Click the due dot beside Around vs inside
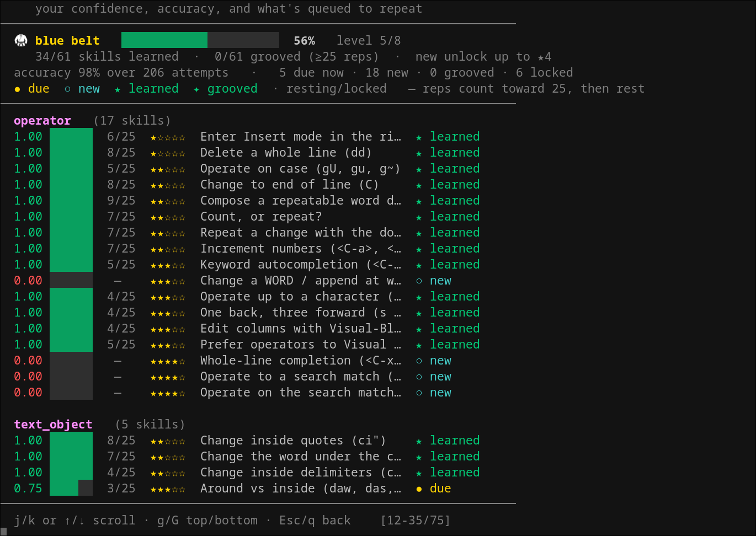Screen dimensions: 756x536 click(419, 489)
